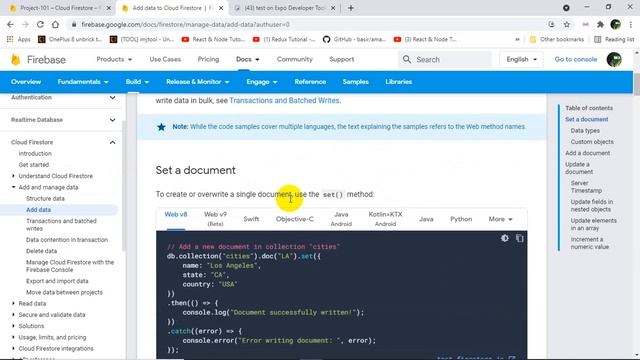Open the Docs dropdown menu
The image size is (640, 360).
pyautogui.click(x=247, y=59)
